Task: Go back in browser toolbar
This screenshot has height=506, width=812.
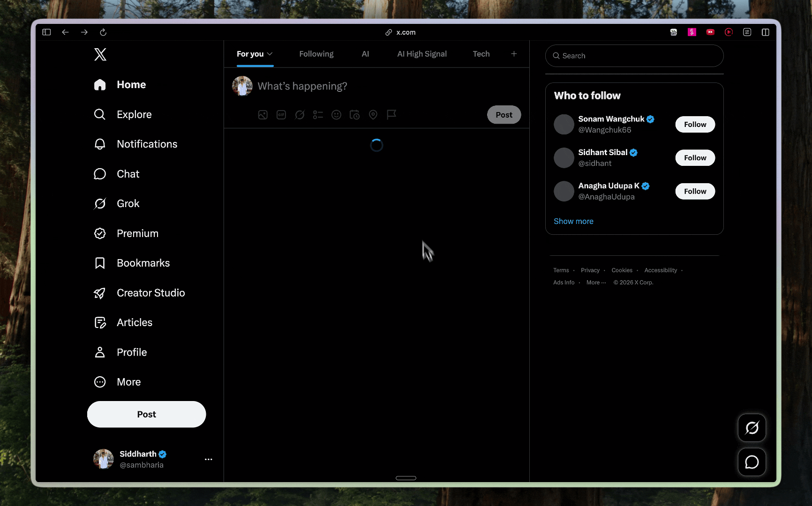Action: pos(65,32)
